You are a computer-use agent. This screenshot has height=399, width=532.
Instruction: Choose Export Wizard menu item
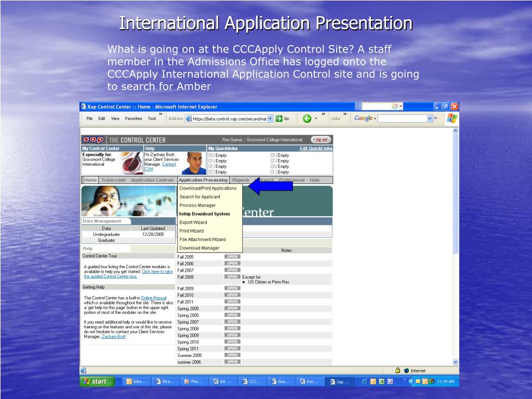tap(193, 222)
